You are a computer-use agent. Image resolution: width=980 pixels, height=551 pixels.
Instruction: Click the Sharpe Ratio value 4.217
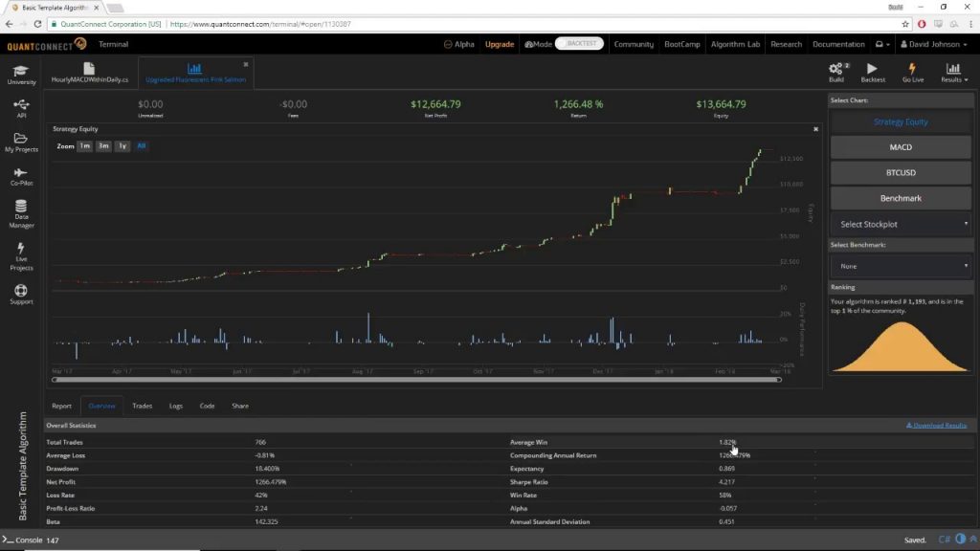726,482
